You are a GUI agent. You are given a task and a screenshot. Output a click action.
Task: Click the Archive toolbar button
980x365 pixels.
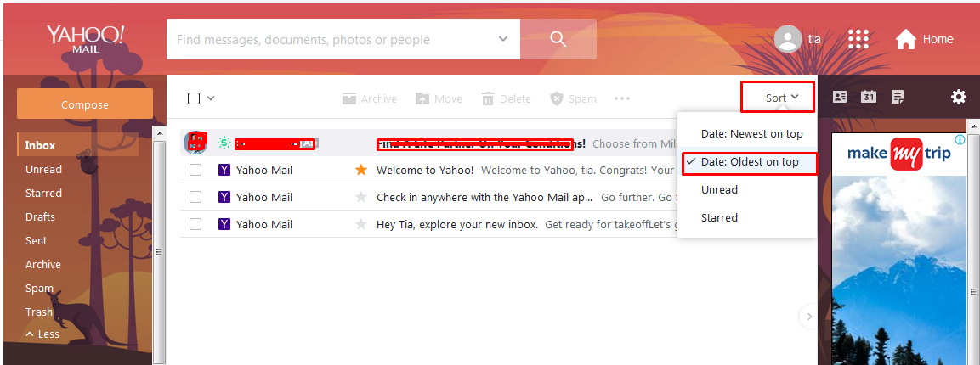(370, 98)
